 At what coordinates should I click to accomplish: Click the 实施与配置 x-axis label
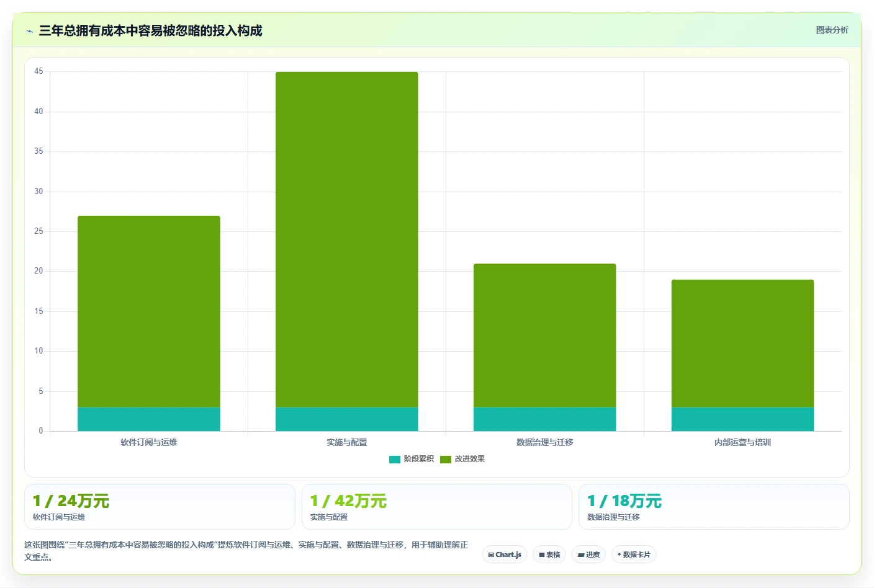347,442
